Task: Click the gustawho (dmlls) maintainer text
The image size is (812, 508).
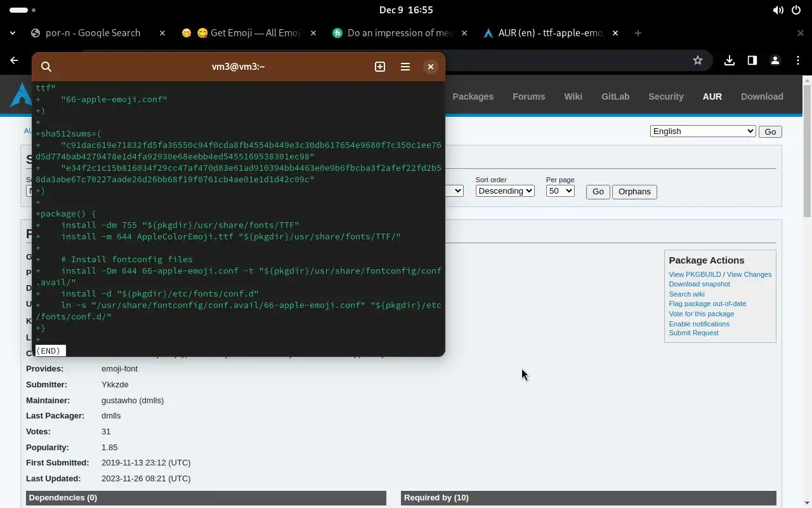Action: [133, 401]
